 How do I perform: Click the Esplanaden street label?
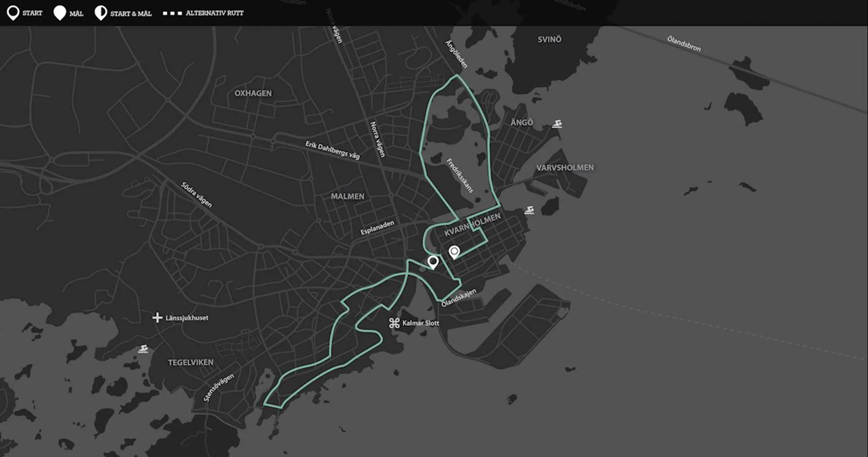377,228
